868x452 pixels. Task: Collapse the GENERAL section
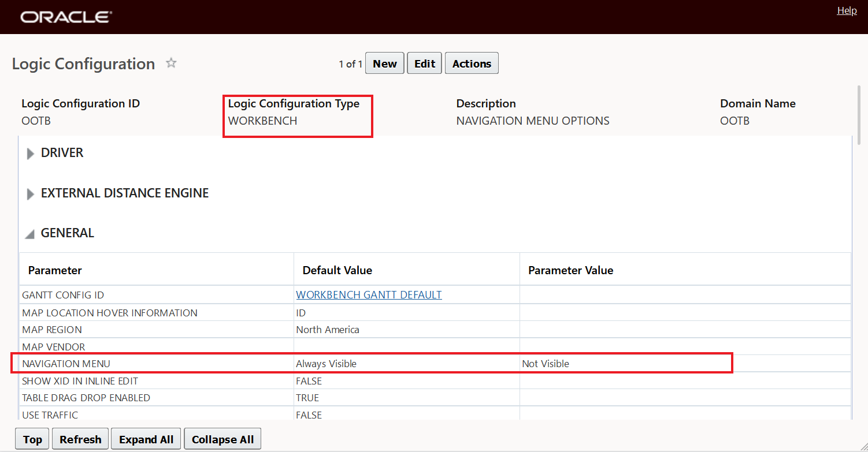pyautogui.click(x=29, y=234)
